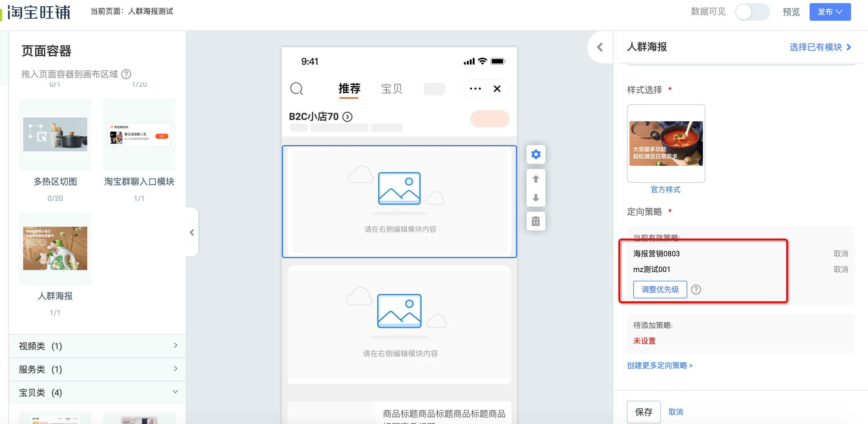Select the 人群海报 module thumbnail
The image size is (868, 424).
click(55, 248)
